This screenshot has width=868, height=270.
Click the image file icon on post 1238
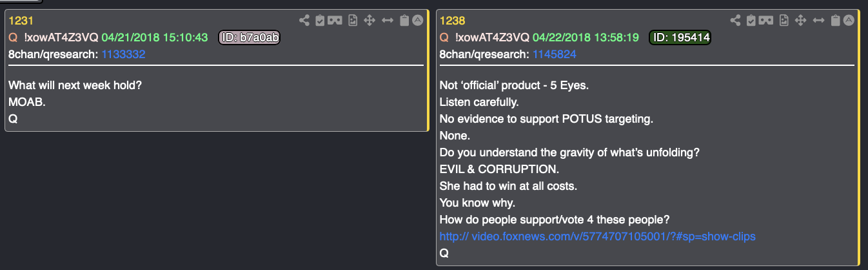point(784,20)
